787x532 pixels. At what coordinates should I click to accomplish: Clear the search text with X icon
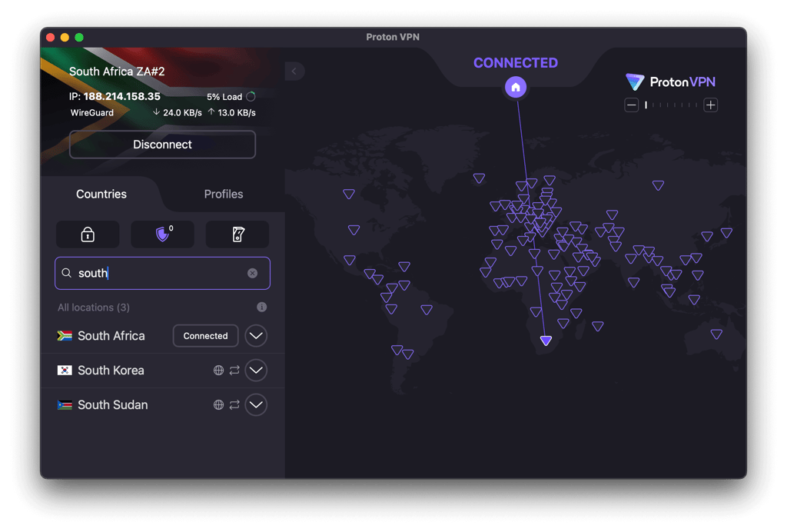click(x=252, y=273)
